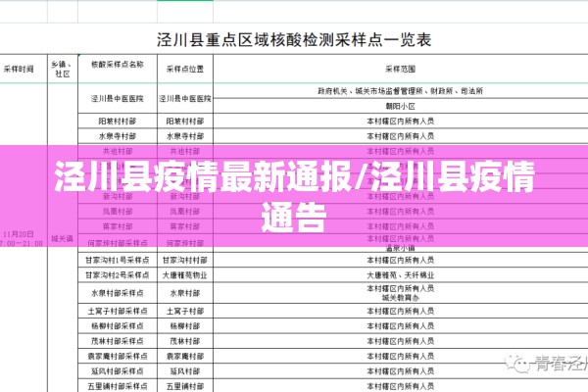This screenshot has height=392, width=588.
Task: Select the 五里铺村部采样点 cell
Action: point(118,386)
